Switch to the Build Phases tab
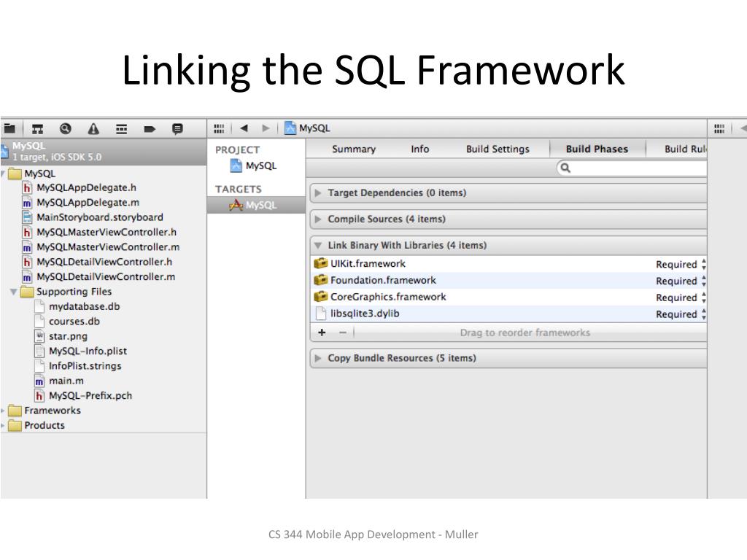Image resolution: width=747 pixels, height=560 pixels. (x=597, y=149)
